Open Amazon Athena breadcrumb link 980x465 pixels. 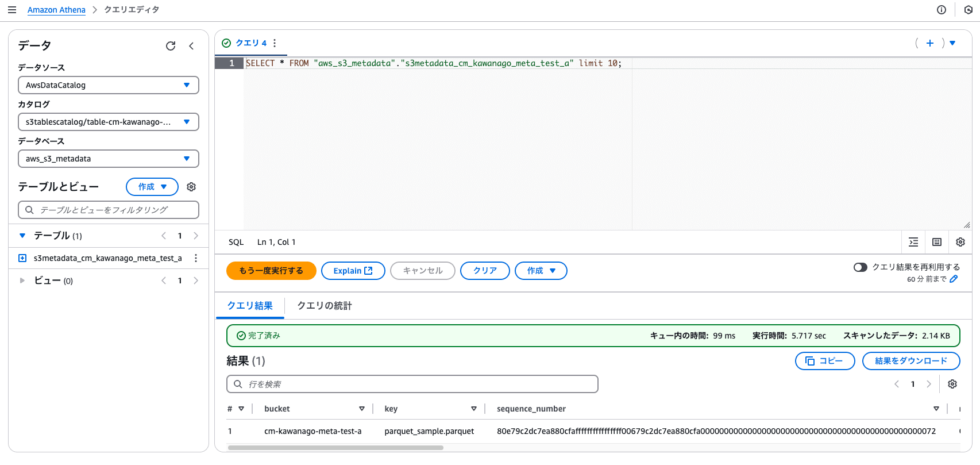point(56,10)
